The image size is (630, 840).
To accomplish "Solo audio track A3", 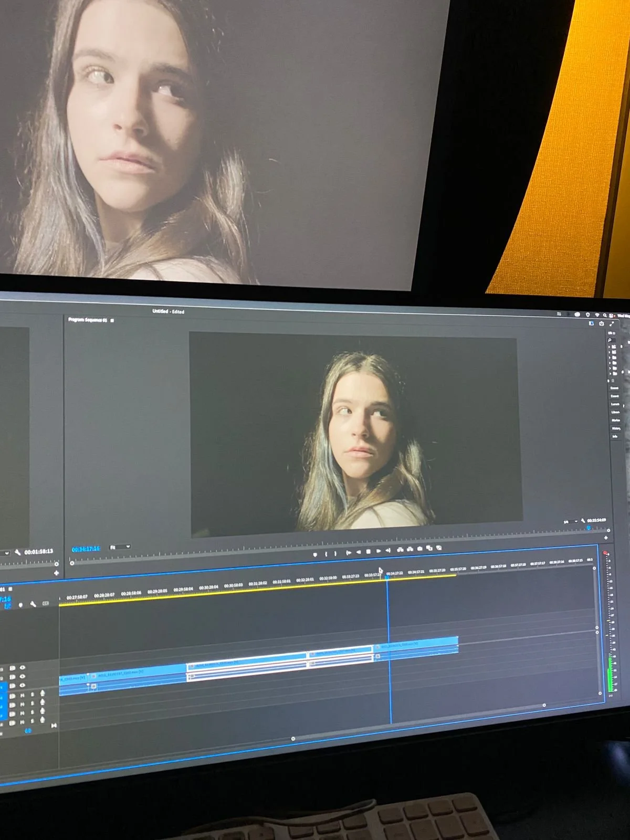I will coord(33,712).
